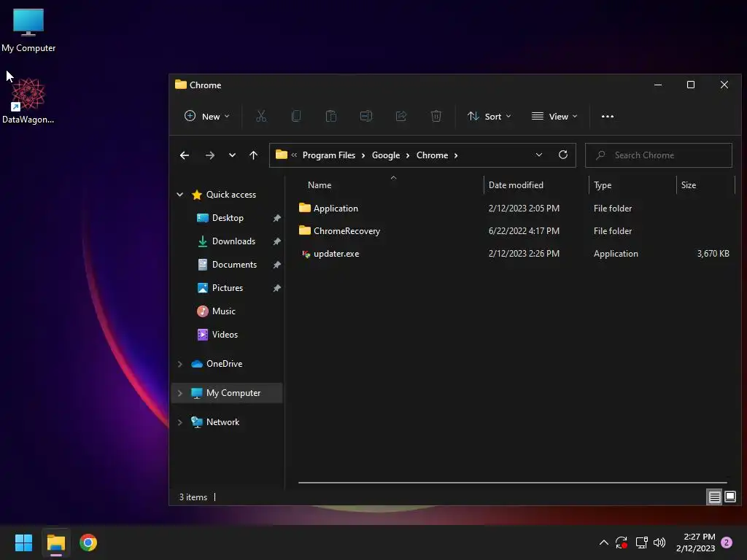Screen dimensions: 747x560
Task: Show hidden system tray icons
Action: pos(603,542)
